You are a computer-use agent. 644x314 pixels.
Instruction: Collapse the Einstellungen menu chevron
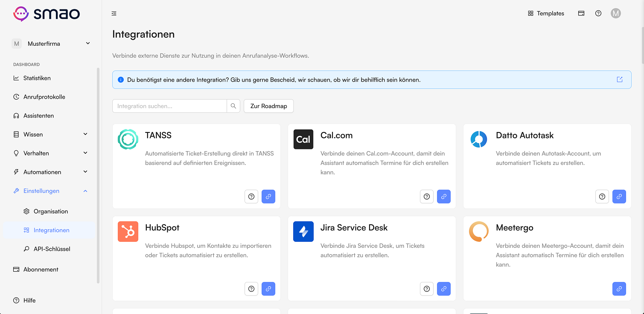(85, 191)
